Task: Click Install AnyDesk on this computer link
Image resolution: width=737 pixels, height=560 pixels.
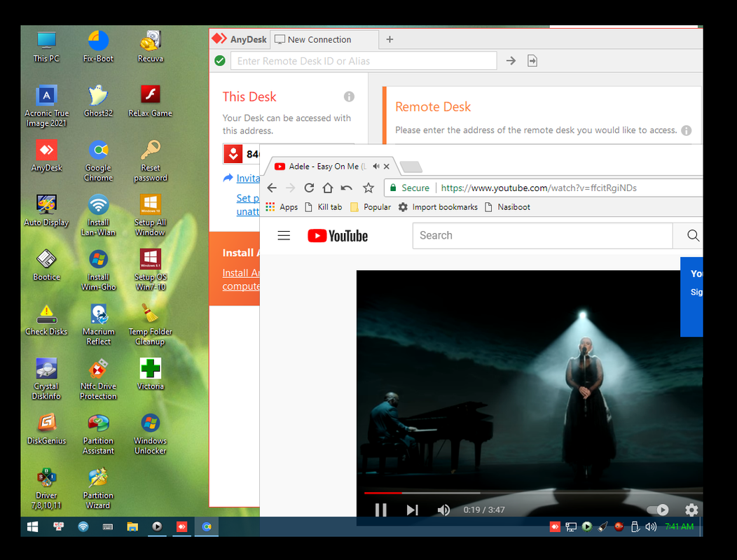Action: [241, 279]
